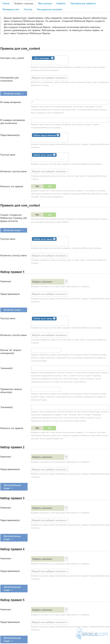Set 'Включить это правило' to Да in Набор правил 1

pos(50,428)
